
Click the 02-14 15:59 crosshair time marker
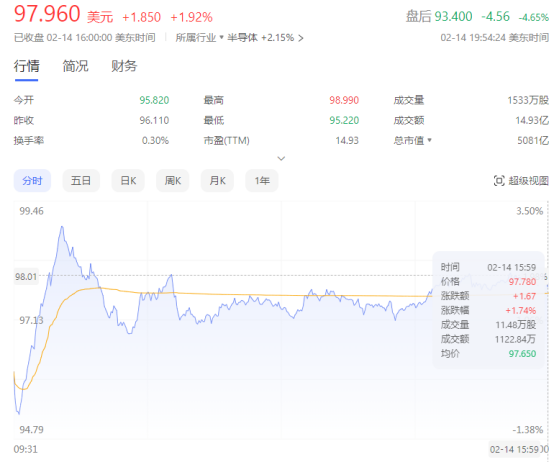point(514,449)
